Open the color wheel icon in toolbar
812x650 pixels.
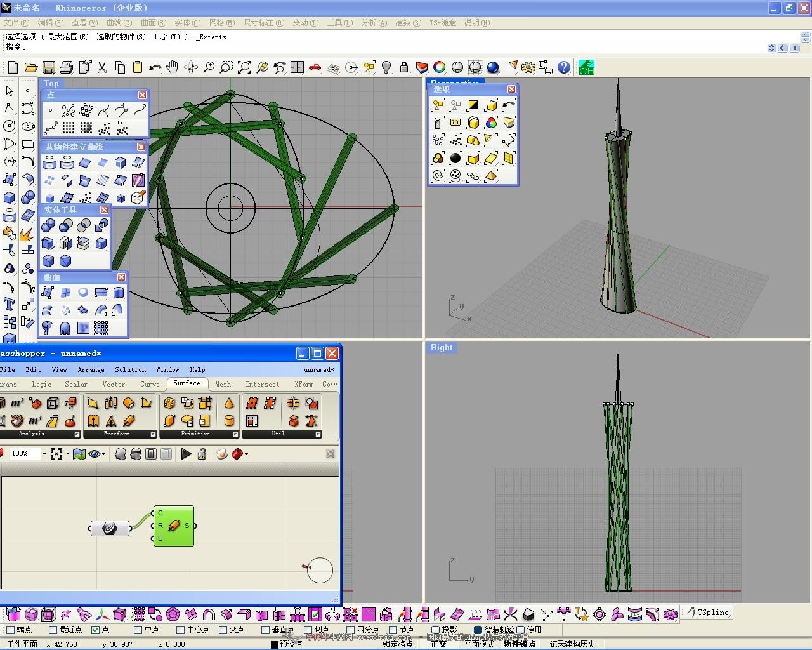439,67
